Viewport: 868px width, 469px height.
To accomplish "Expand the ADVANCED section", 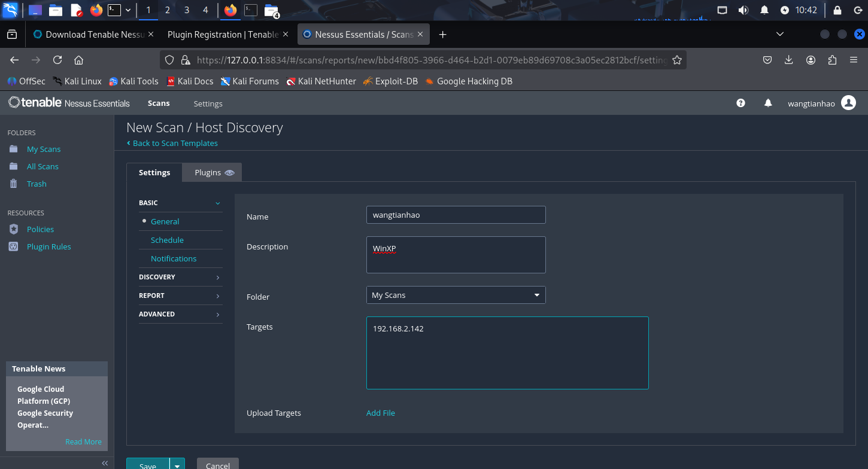I will [x=180, y=314].
